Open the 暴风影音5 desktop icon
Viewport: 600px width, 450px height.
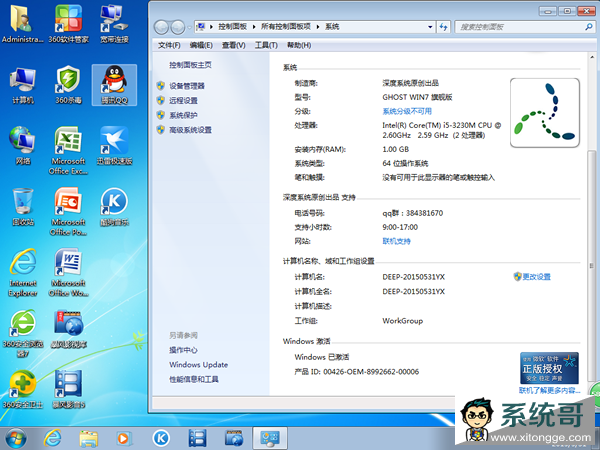click(68, 390)
